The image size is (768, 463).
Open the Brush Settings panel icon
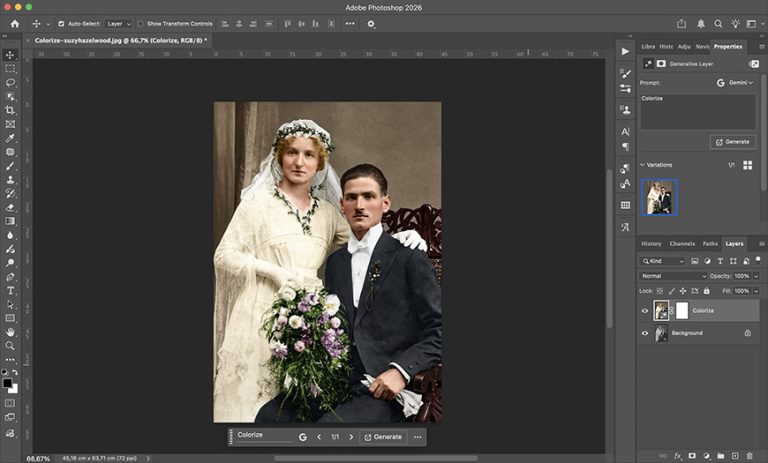[x=625, y=73]
